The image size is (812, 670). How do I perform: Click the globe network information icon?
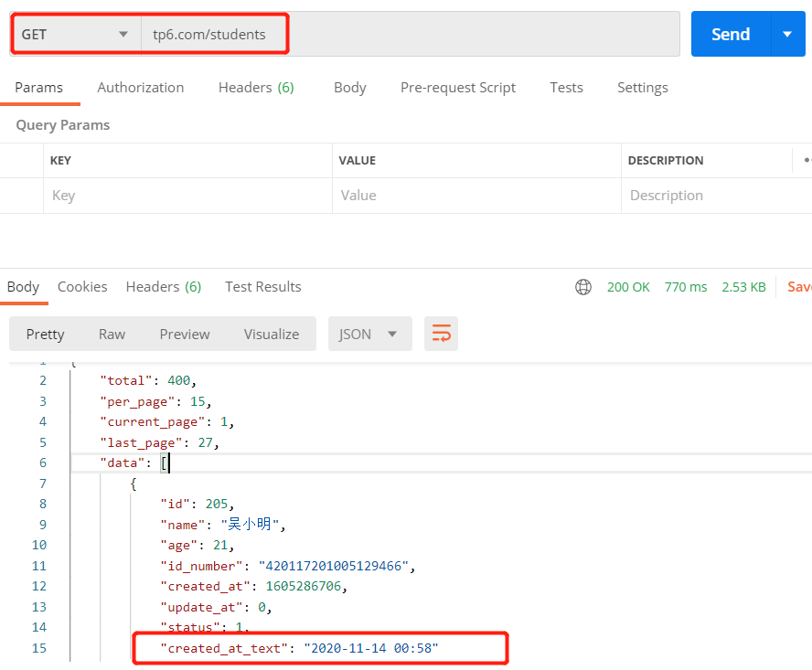click(583, 287)
